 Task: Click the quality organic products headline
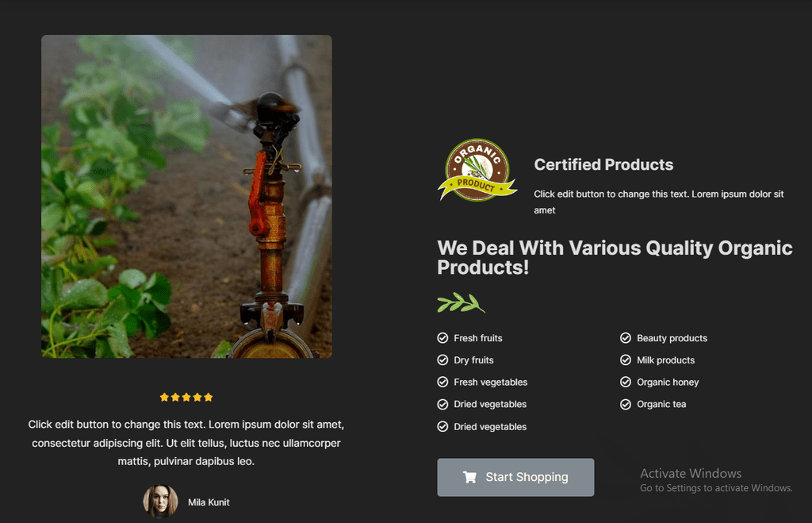point(615,258)
